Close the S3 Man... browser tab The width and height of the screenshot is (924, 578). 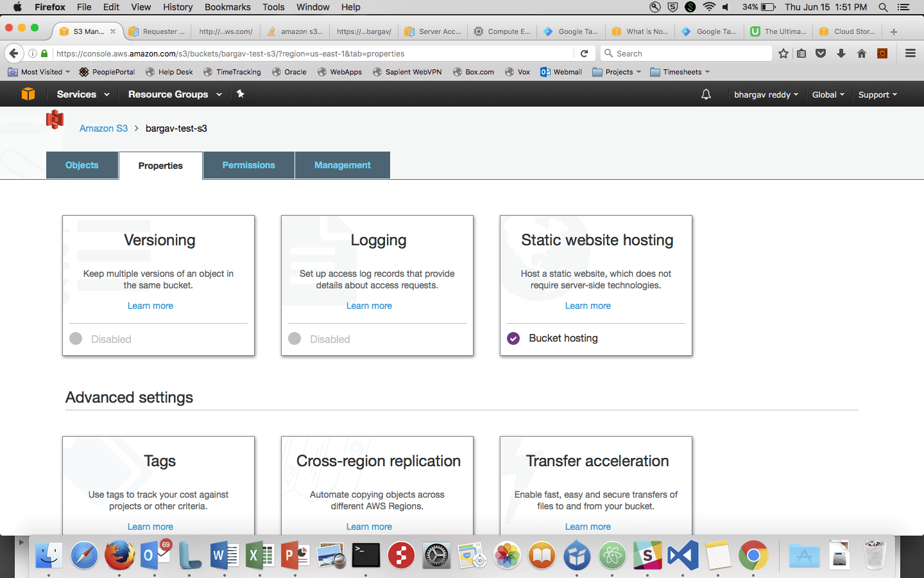[x=113, y=31]
